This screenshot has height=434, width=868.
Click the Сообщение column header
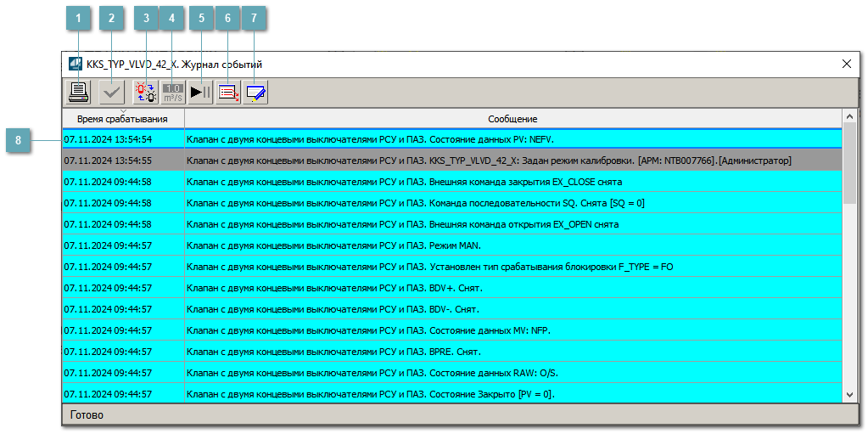click(x=512, y=119)
